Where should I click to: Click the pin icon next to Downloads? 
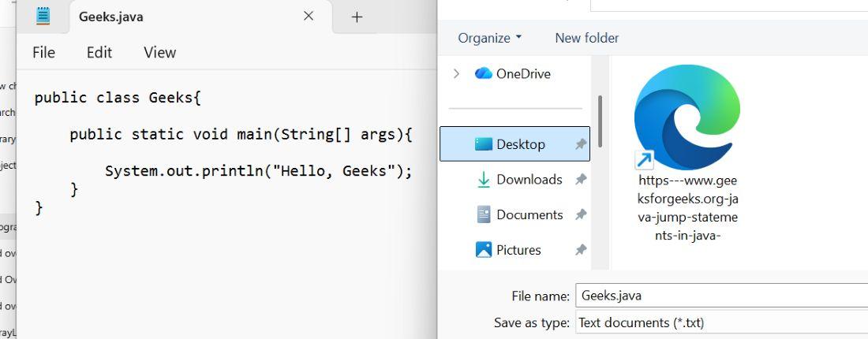coord(581,180)
